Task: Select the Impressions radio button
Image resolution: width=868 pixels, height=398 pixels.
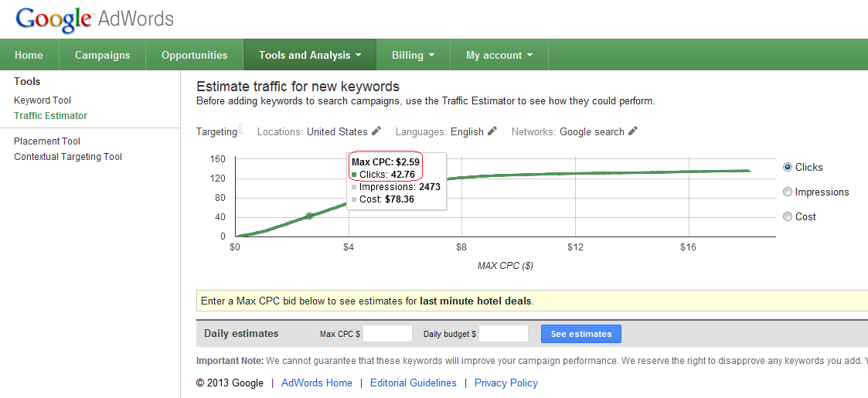Action: pos(787,192)
